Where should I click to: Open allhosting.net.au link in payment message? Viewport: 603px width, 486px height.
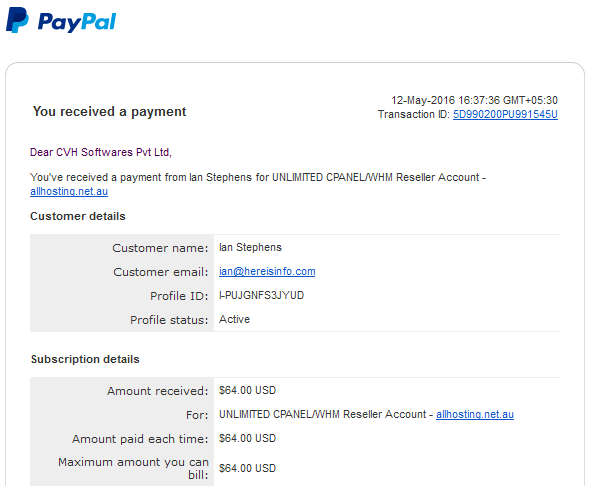click(69, 191)
